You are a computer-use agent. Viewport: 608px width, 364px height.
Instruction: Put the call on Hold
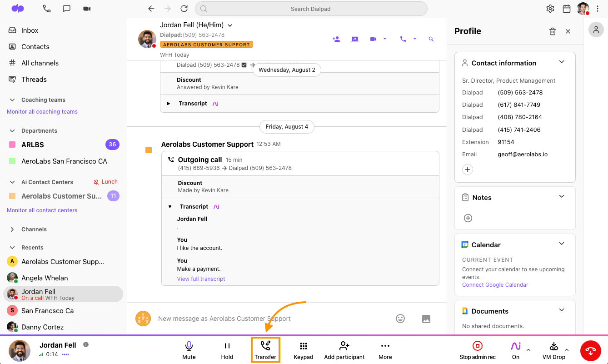227,350
